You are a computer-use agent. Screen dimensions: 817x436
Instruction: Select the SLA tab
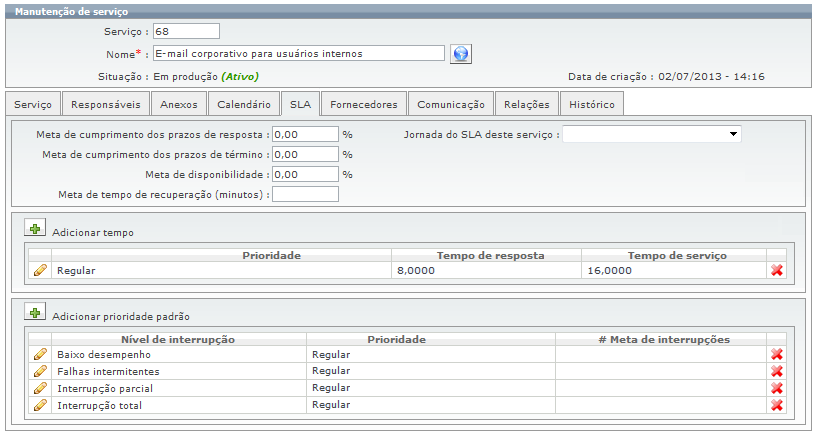click(x=300, y=104)
